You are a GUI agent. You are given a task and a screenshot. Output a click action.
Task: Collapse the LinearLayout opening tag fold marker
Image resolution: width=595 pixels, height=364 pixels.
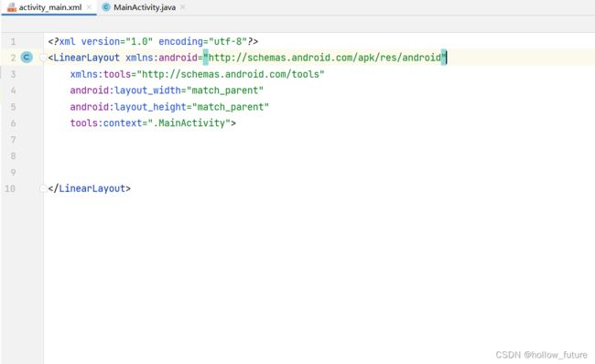tap(42, 58)
